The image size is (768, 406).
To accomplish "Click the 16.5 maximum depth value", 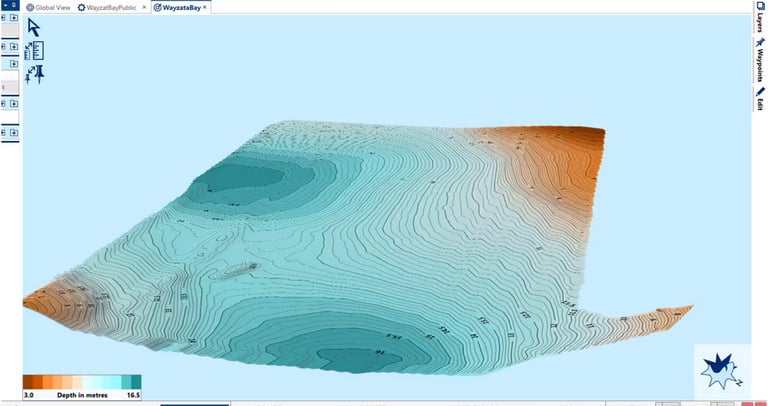I will coord(133,395).
